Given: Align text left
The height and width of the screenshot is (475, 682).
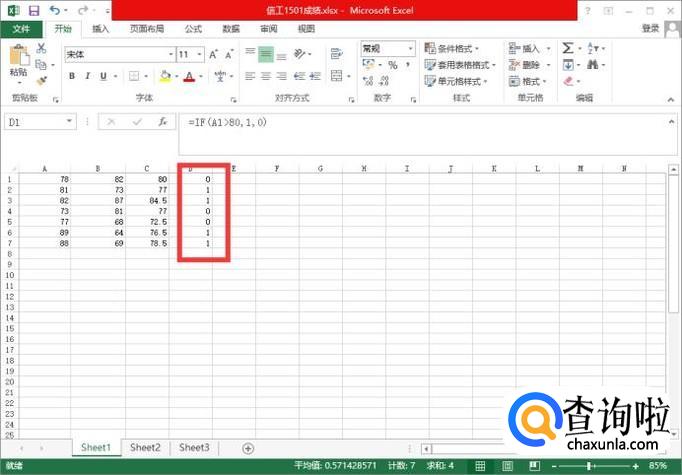Looking at the screenshot, I should tap(250, 77).
